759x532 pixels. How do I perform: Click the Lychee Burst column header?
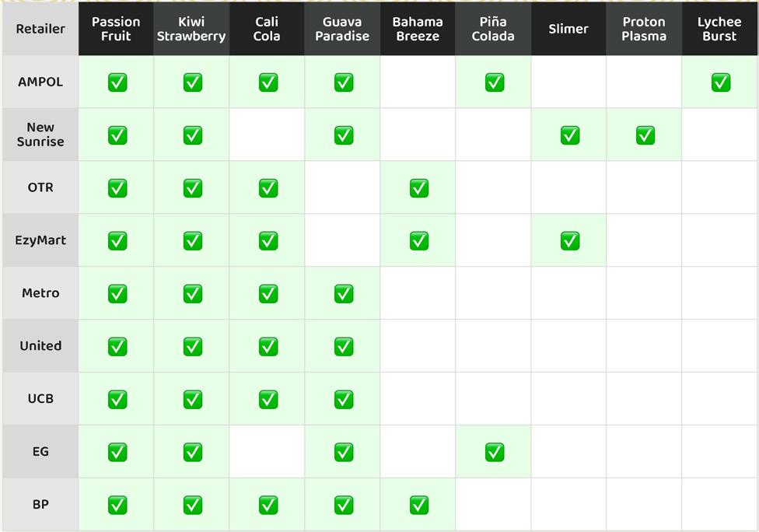coord(719,29)
